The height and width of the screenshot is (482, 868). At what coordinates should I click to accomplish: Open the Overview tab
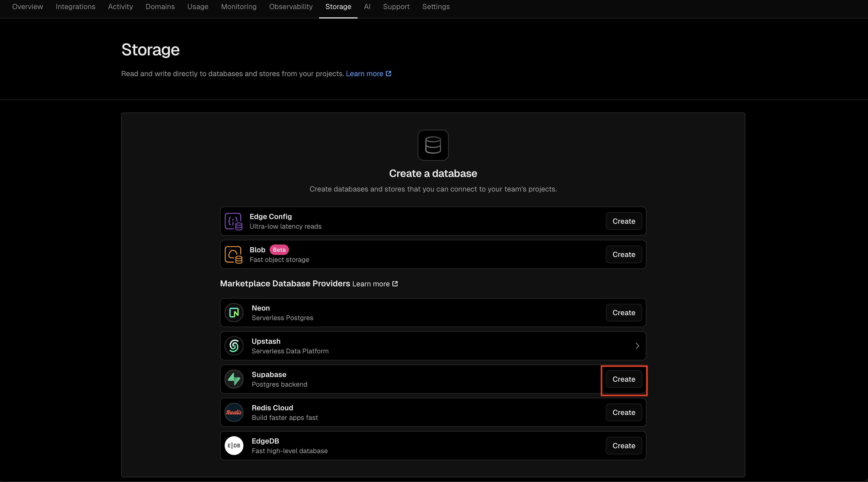point(28,7)
